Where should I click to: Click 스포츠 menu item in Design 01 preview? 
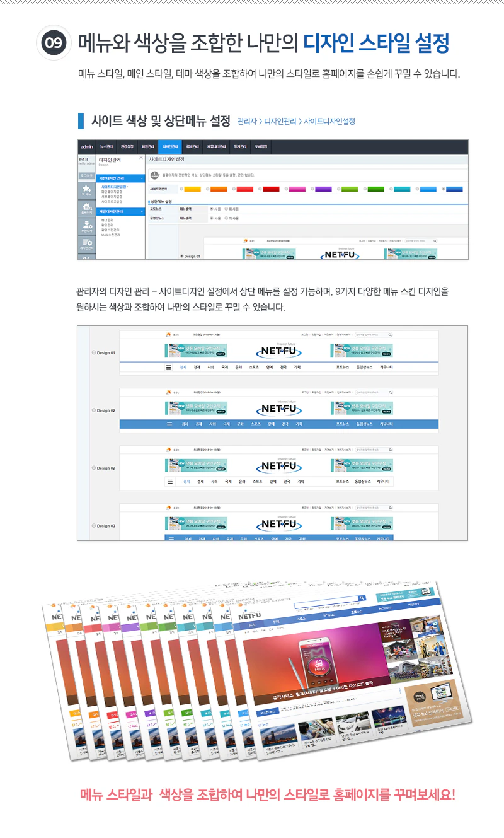point(254,366)
